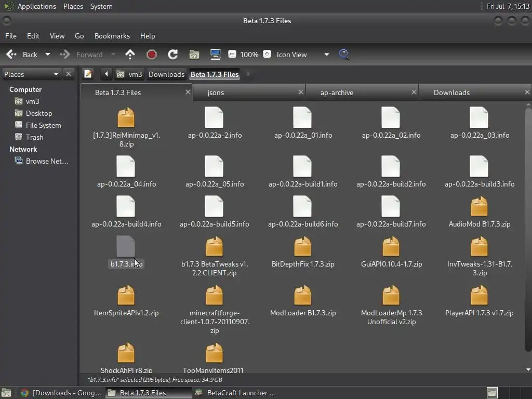The image size is (532, 399).
Task: Select b1.7.3 BetaTweaks v1.2.2 CLIENT.zip
Action: coord(215,256)
